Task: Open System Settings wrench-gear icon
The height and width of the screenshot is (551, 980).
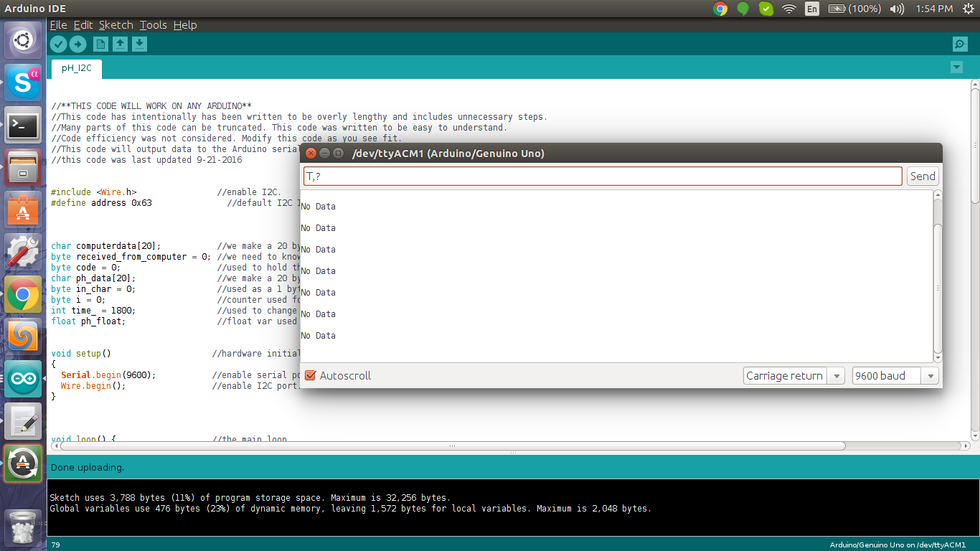Action: [x=23, y=252]
